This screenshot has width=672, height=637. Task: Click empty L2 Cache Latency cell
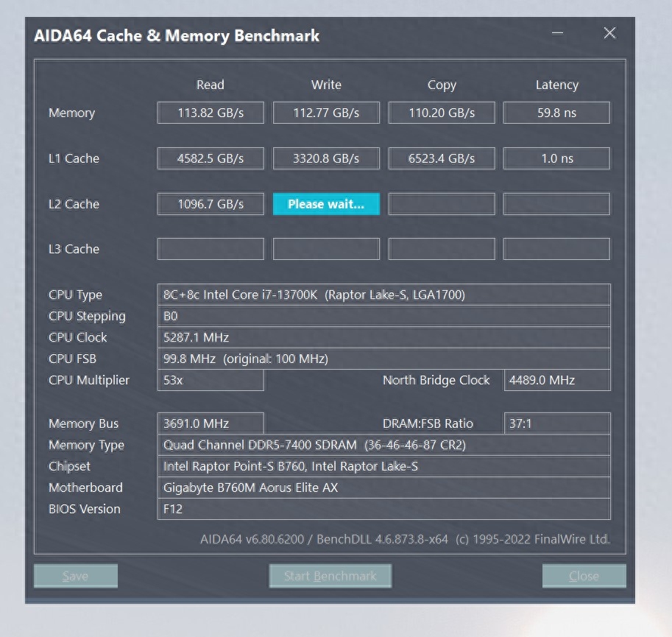556,204
